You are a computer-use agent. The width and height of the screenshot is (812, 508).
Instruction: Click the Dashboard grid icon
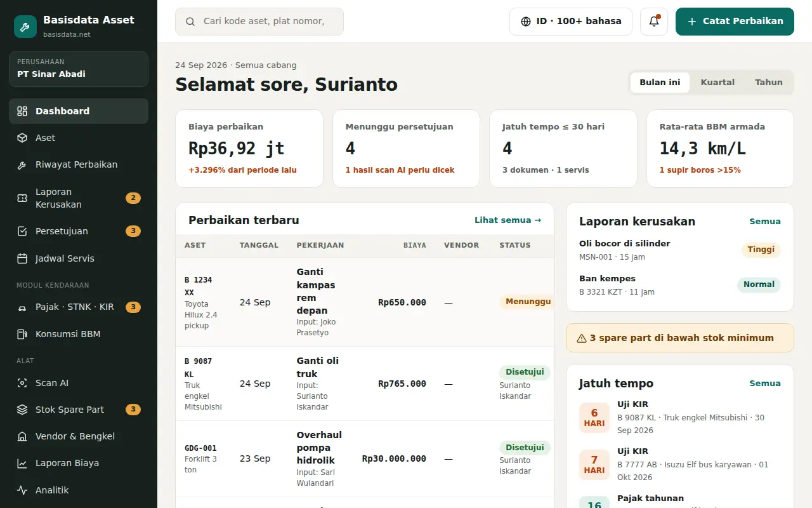[x=22, y=111]
